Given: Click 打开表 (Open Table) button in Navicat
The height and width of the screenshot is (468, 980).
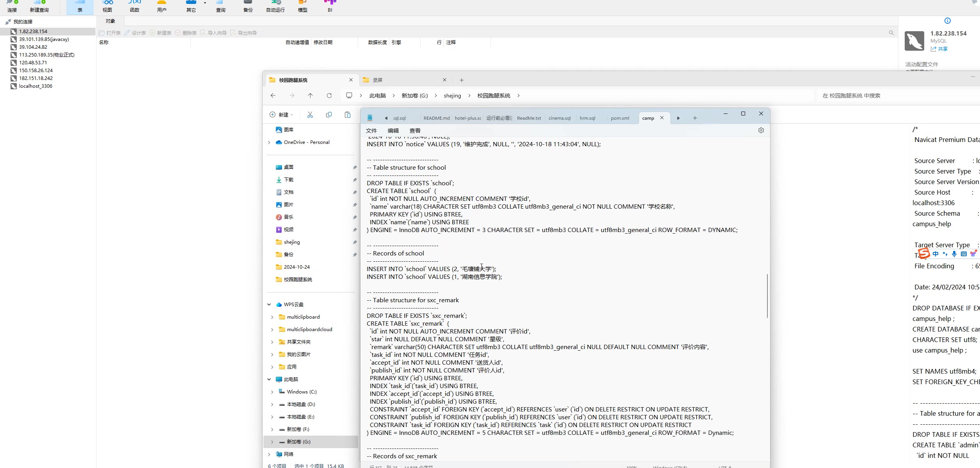Looking at the screenshot, I should click(110, 33).
